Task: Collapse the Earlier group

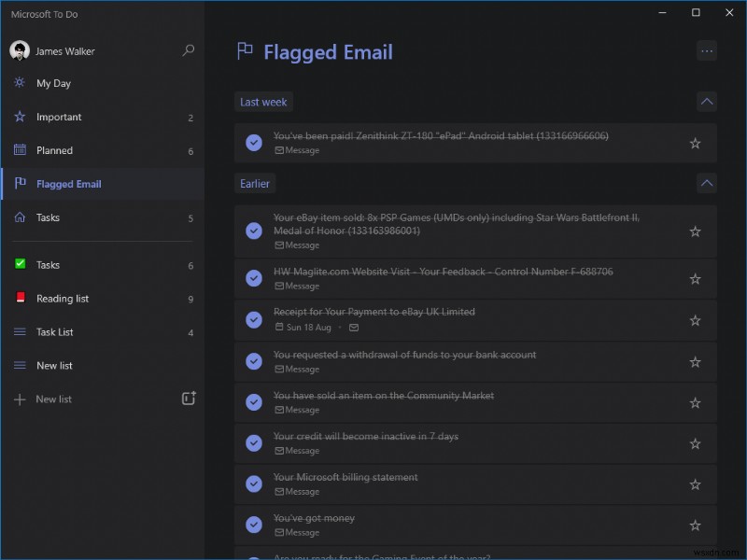Action: [707, 183]
